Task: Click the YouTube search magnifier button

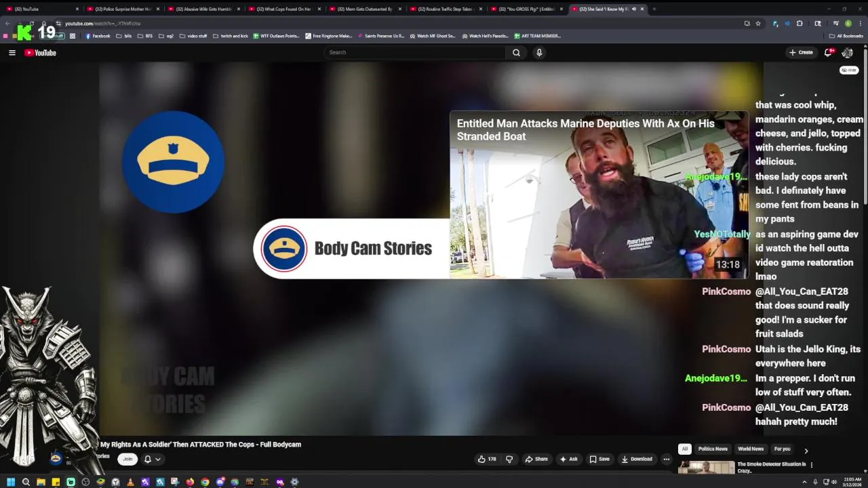Action: [516, 52]
